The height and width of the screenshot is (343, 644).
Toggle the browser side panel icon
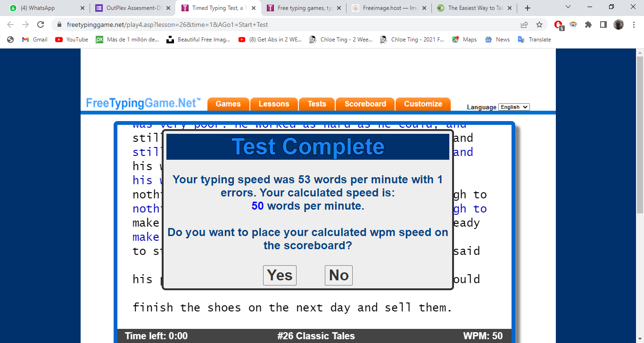click(603, 24)
